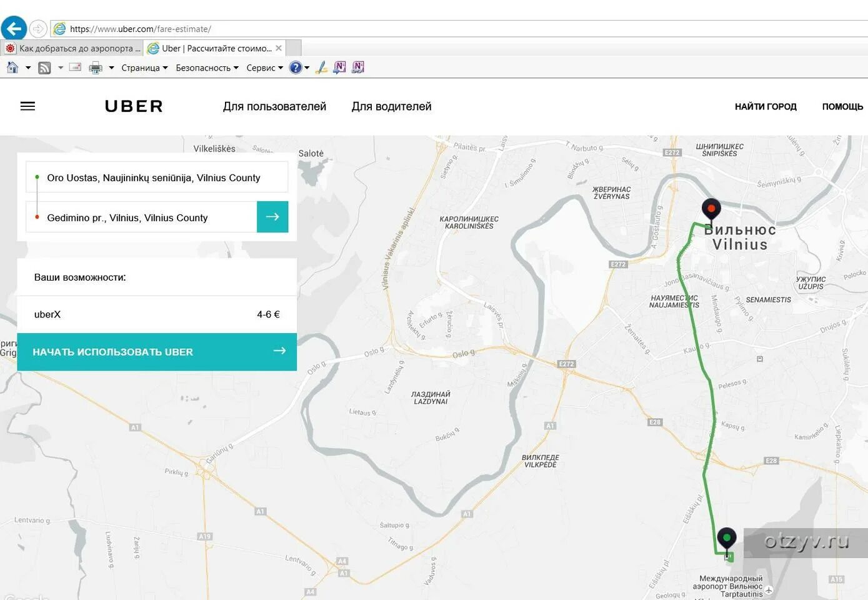Click the КАРОЛИНИШКЕС map label

pyautogui.click(x=469, y=222)
